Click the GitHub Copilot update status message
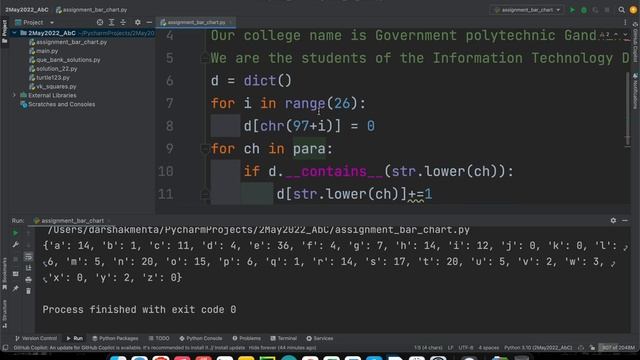This screenshot has width=640, height=360. (x=165, y=348)
